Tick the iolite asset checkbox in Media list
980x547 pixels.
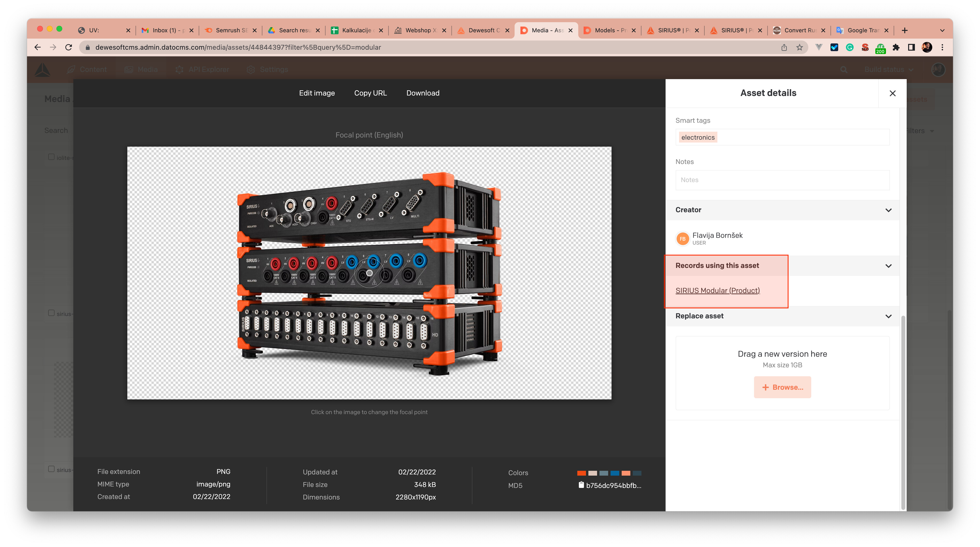(51, 157)
